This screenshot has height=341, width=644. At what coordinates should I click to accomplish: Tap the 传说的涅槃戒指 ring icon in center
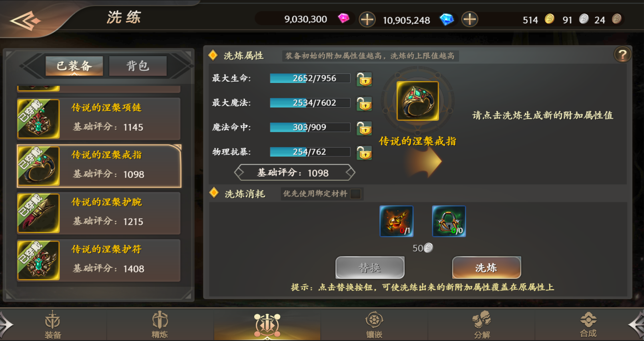[417, 101]
